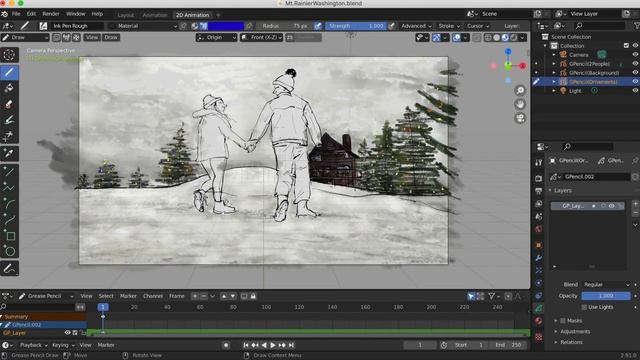Image resolution: width=640 pixels, height=360 pixels.
Task: Open the Modifiers wrench properties tab
Action: click(539, 258)
